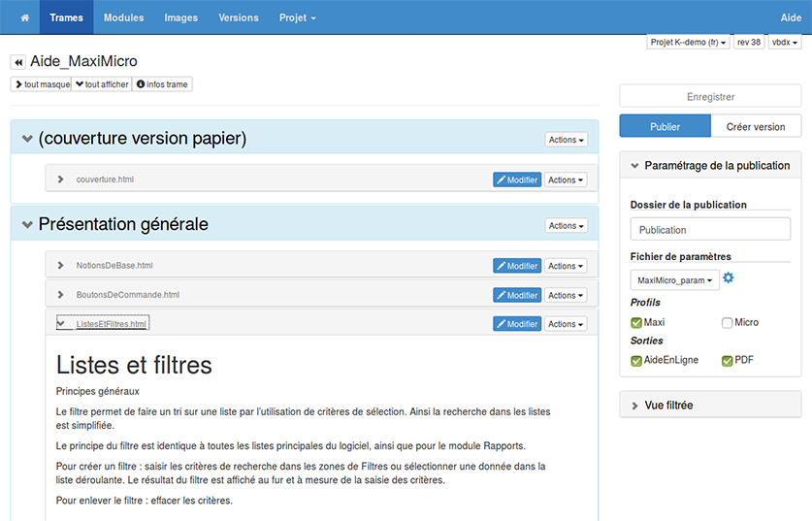Click the 'Dossier de la publication' text field
This screenshot has width=812, height=521.
click(710, 230)
